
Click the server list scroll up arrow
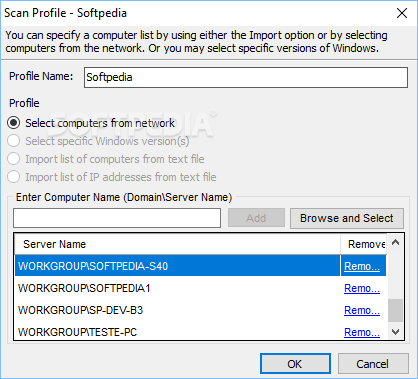396,242
